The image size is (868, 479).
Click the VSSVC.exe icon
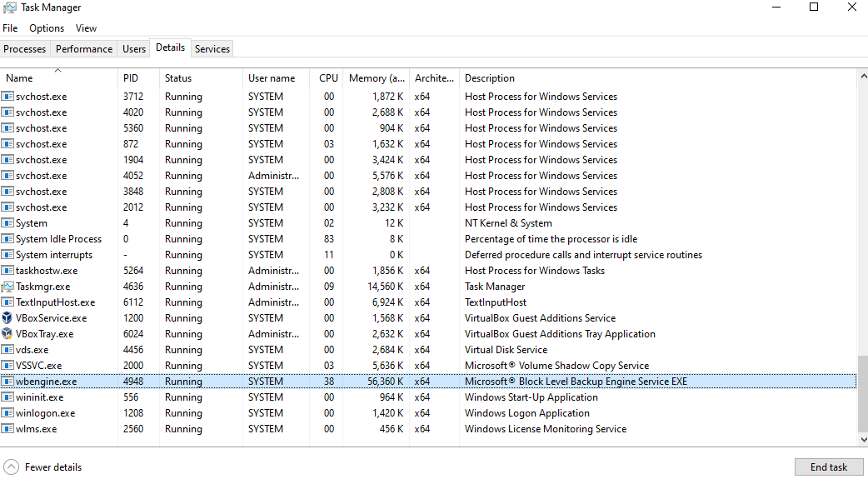pos(7,366)
